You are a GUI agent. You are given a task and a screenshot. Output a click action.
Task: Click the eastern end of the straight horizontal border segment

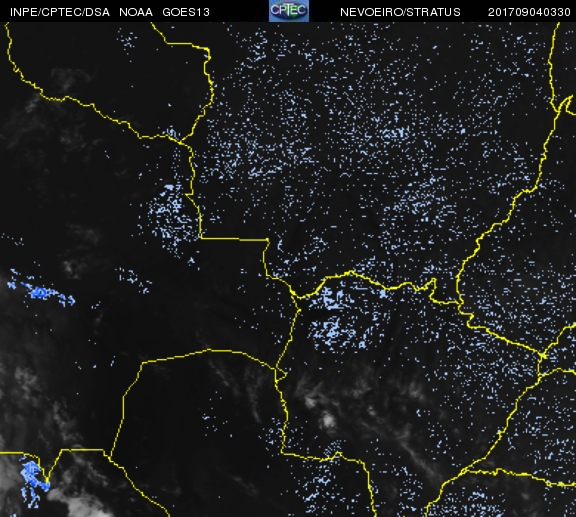point(267,240)
